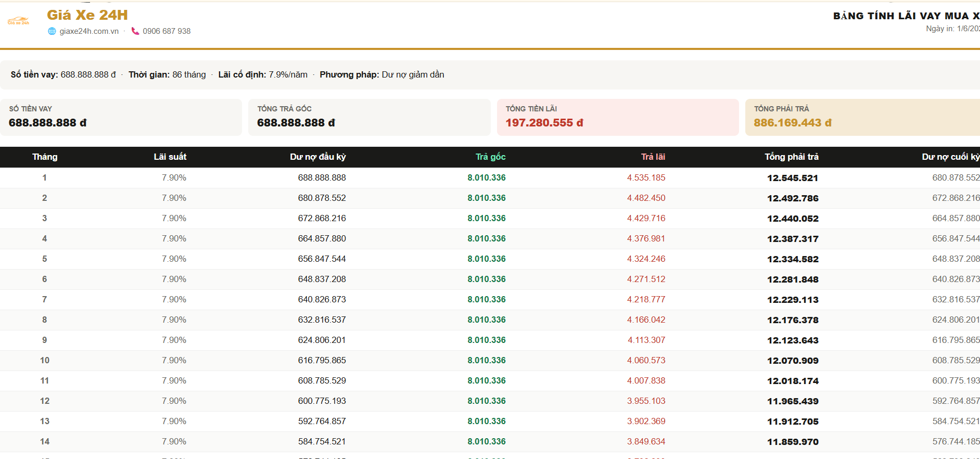The height and width of the screenshot is (459, 980).
Task: Click the Dư nợ cuối kỳ column header
Action: [x=951, y=157]
